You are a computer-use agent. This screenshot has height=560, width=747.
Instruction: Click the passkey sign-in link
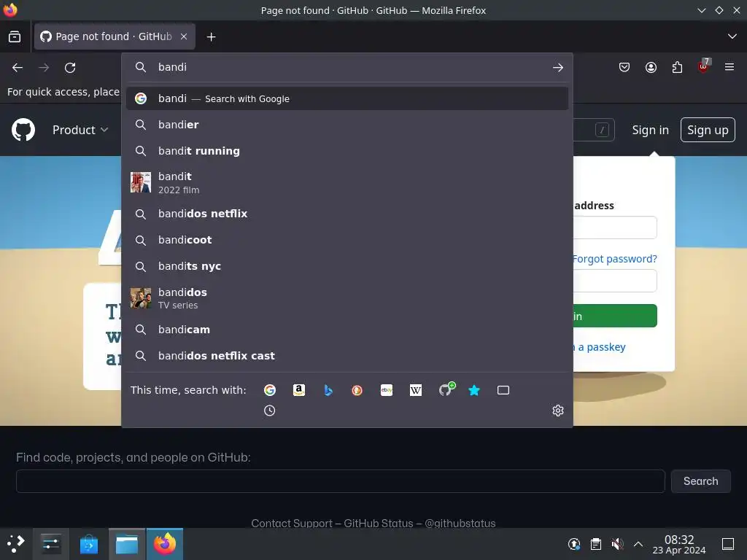click(x=600, y=347)
